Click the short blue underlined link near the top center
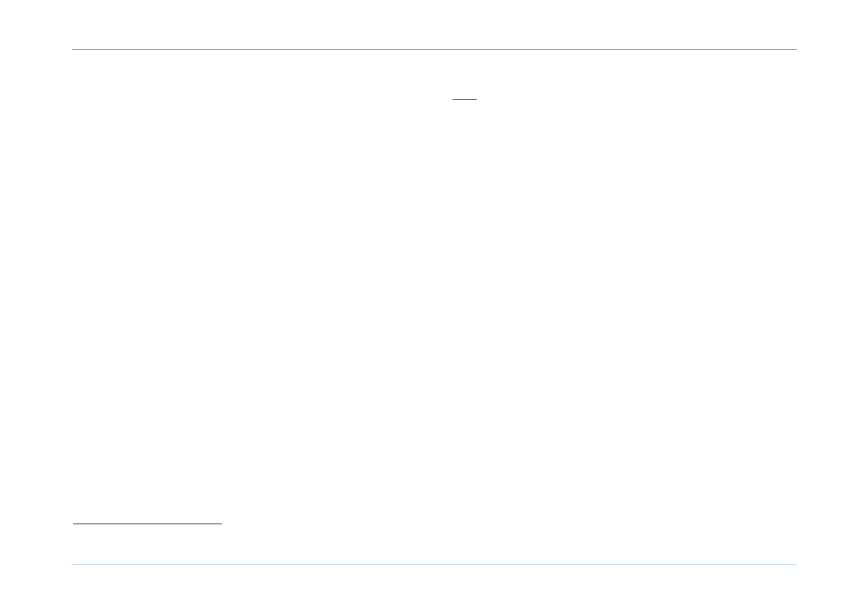Image resolution: width=868 pixels, height=614 pixels. point(464,99)
